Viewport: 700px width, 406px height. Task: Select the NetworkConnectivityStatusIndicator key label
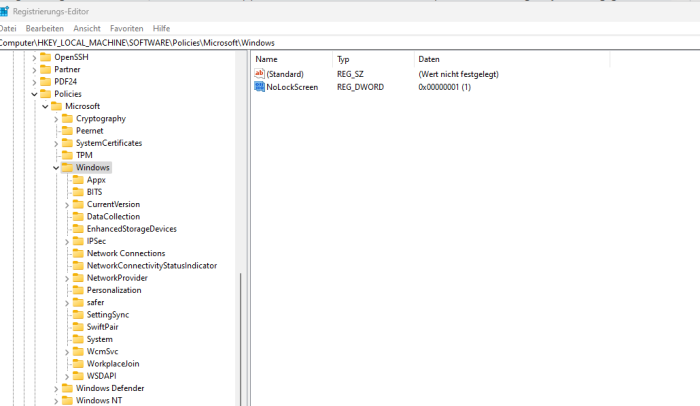tap(152, 265)
